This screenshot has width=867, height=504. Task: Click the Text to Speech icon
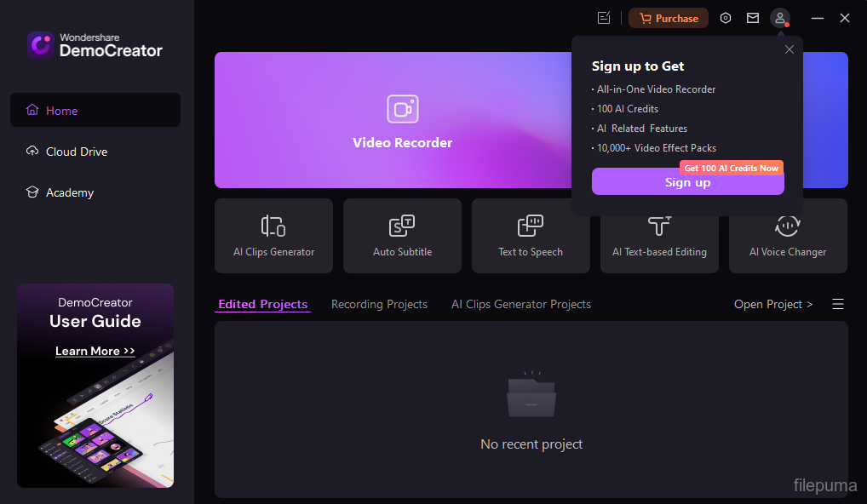(x=531, y=226)
